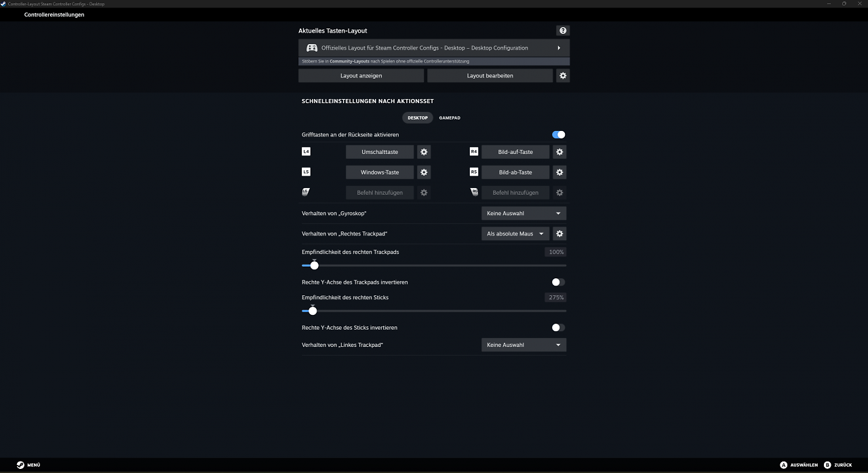Click the Controllereinstellungen header text
Image resolution: width=868 pixels, height=473 pixels.
54,15
